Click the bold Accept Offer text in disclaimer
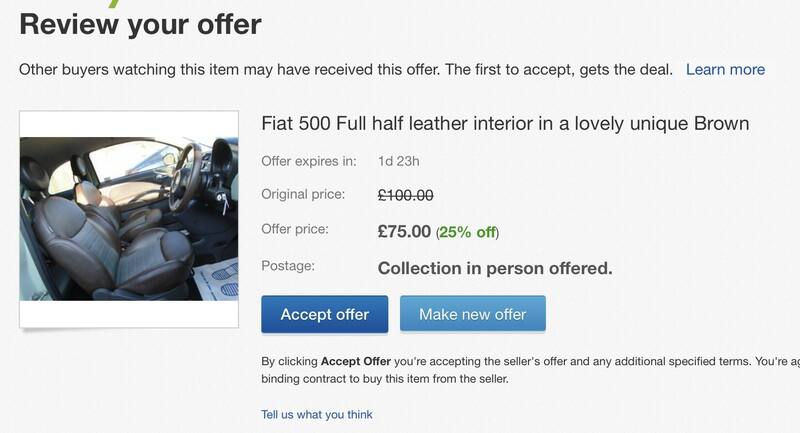Viewport: 800px width, 433px height. click(355, 361)
